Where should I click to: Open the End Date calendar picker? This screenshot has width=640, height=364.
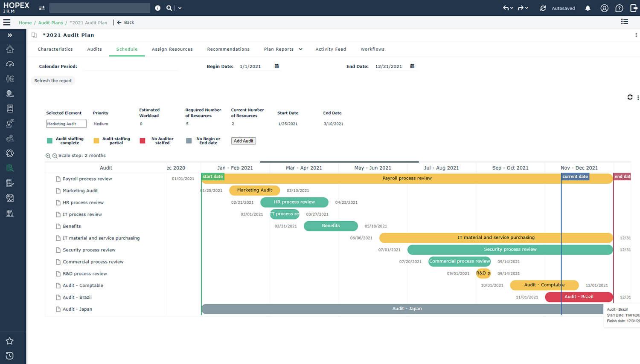[x=412, y=66]
